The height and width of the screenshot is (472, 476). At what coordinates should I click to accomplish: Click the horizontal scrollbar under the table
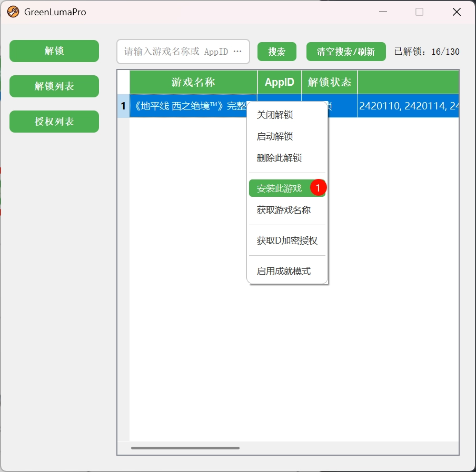click(x=185, y=448)
